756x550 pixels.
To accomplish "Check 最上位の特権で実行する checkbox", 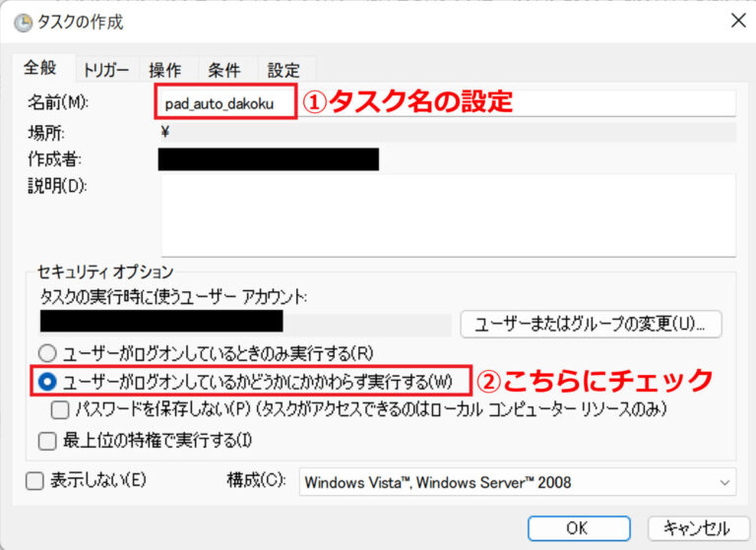I will pyautogui.click(x=47, y=441).
